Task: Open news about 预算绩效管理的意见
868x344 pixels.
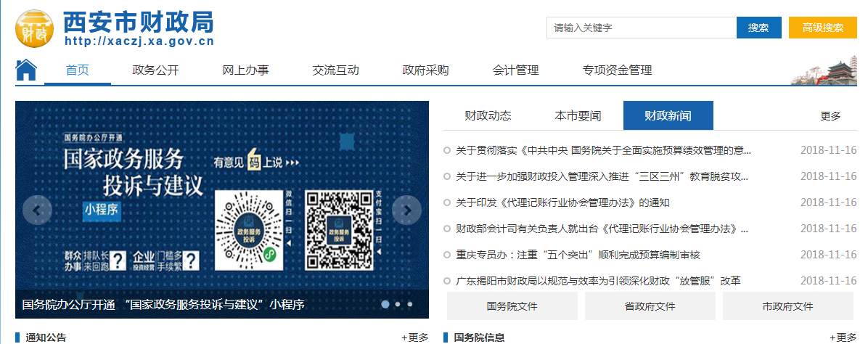Action: tap(603, 150)
